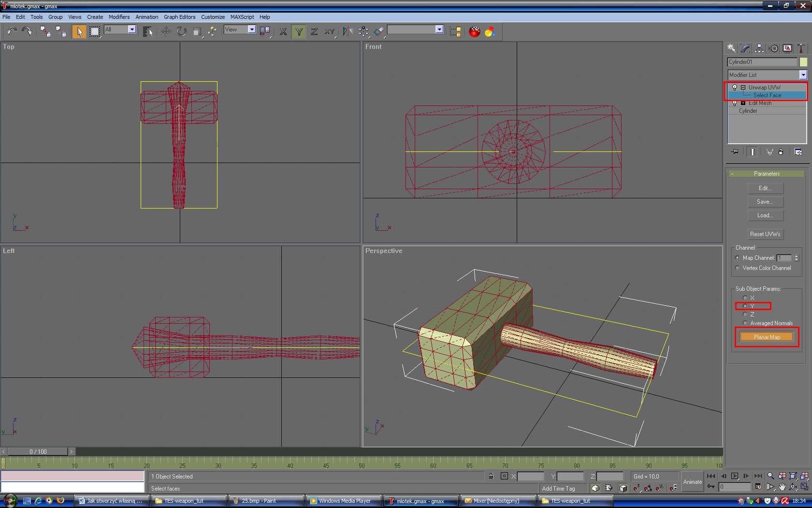
Task: Open the Animation menu
Action: 146,17
